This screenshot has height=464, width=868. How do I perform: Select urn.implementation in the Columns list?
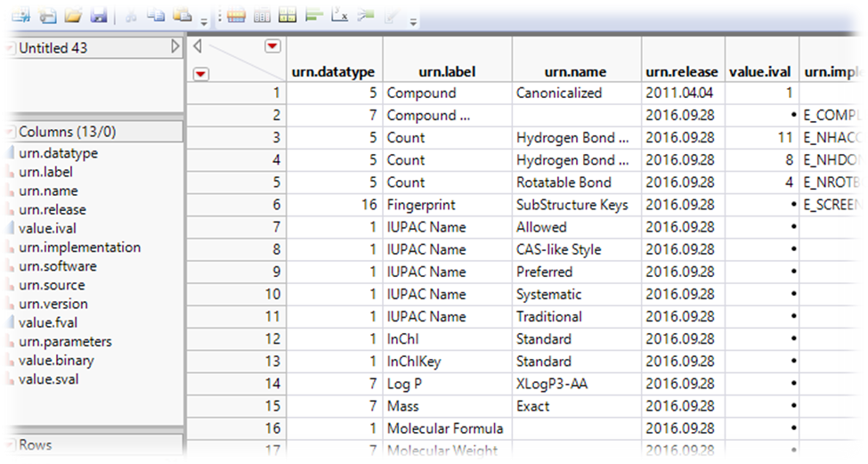[x=80, y=248]
